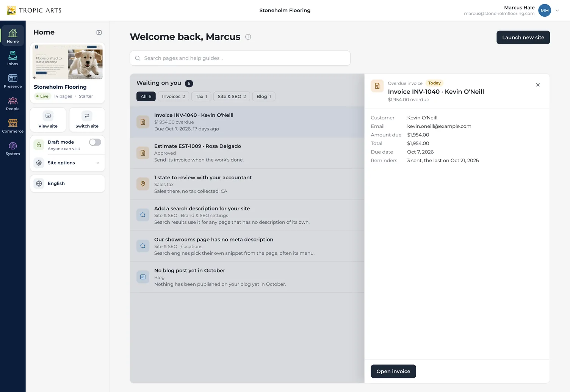
Task: Click the map pin icon for sales tax
Action: tap(143, 184)
